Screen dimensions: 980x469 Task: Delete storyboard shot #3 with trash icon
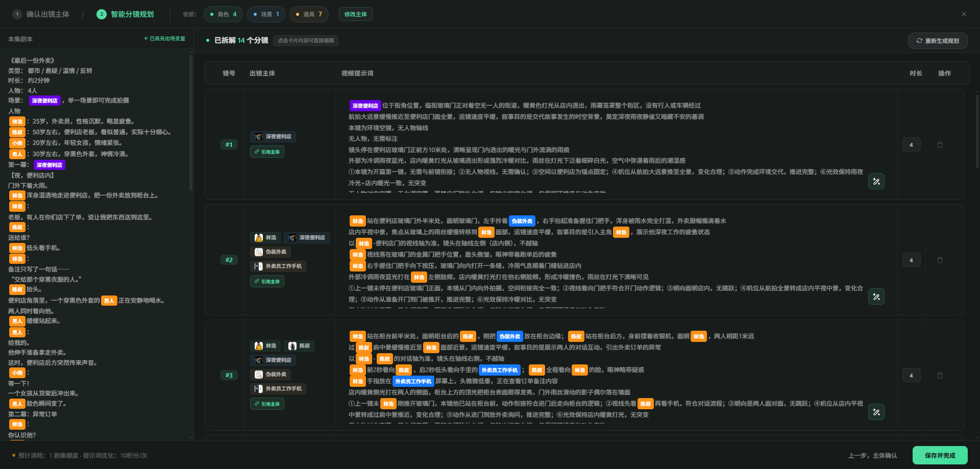(940, 376)
